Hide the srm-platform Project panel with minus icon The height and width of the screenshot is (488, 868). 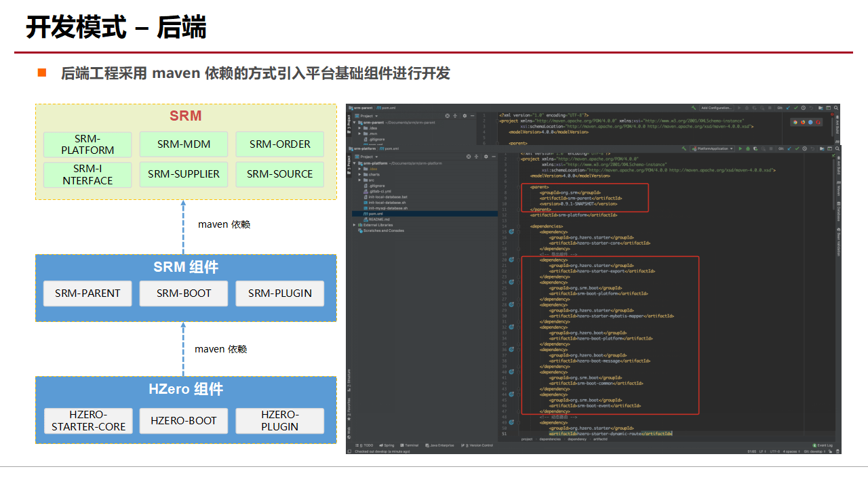click(x=494, y=157)
